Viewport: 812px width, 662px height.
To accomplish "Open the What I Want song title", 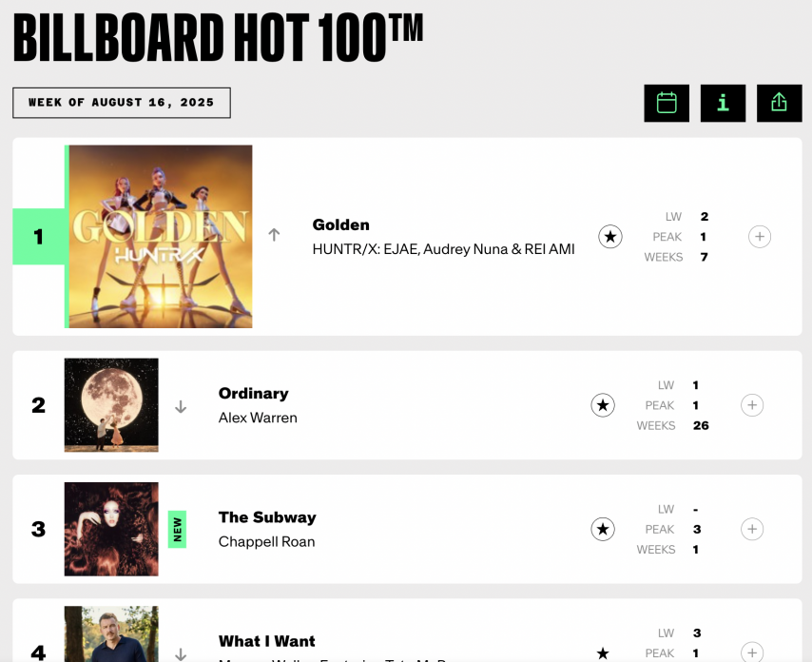I will (266, 641).
